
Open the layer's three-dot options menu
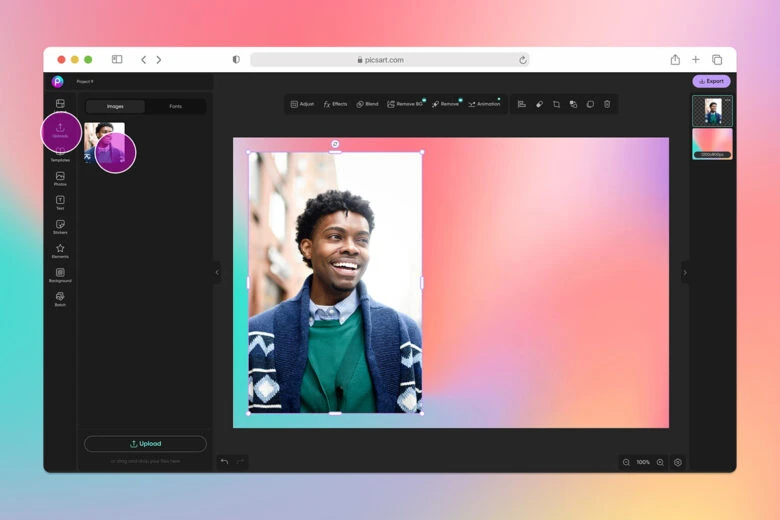tap(728, 100)
